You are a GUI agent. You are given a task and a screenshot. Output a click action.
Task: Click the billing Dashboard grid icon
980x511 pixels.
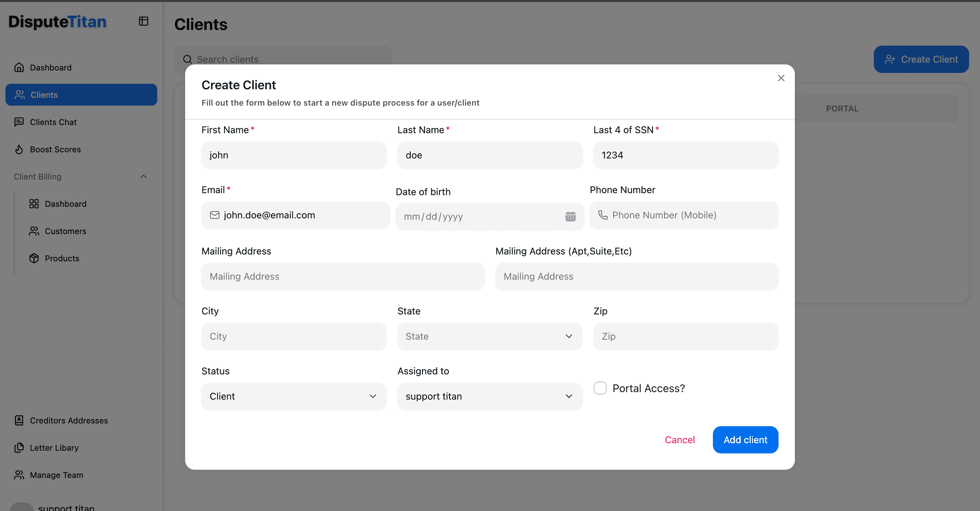34,204
